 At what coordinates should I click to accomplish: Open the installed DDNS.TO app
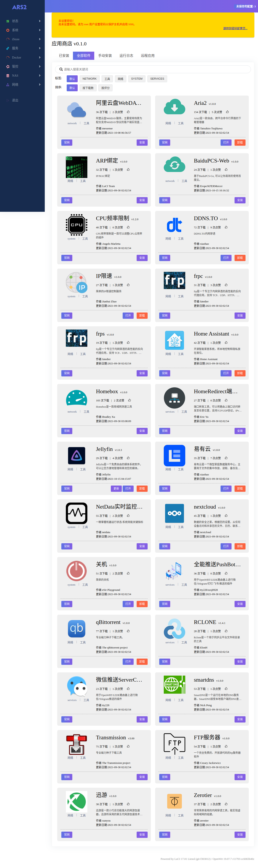tap(226, 258)
